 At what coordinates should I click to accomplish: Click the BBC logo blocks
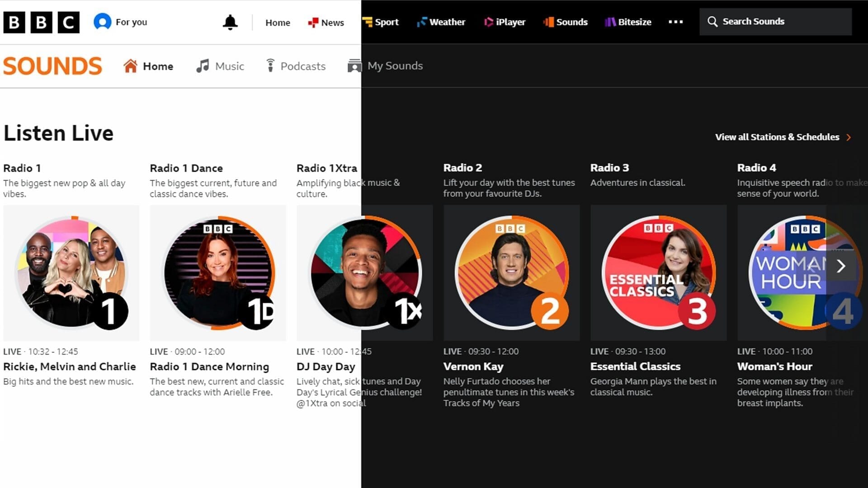pos(42,22)
